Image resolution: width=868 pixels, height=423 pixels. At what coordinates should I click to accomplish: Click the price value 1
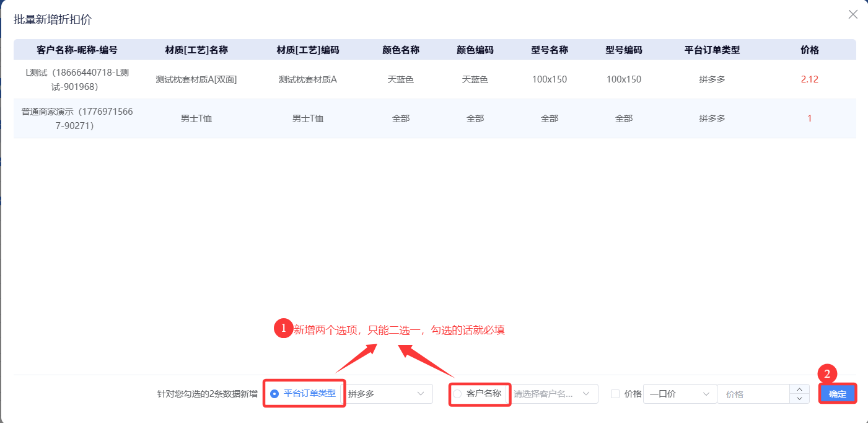click(x=810, y=118)
